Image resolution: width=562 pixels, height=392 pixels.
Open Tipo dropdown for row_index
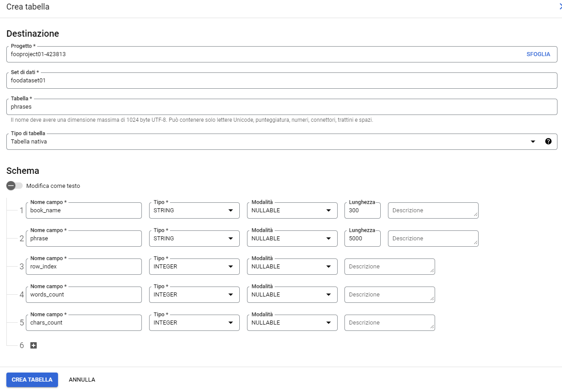click(194, 267)
